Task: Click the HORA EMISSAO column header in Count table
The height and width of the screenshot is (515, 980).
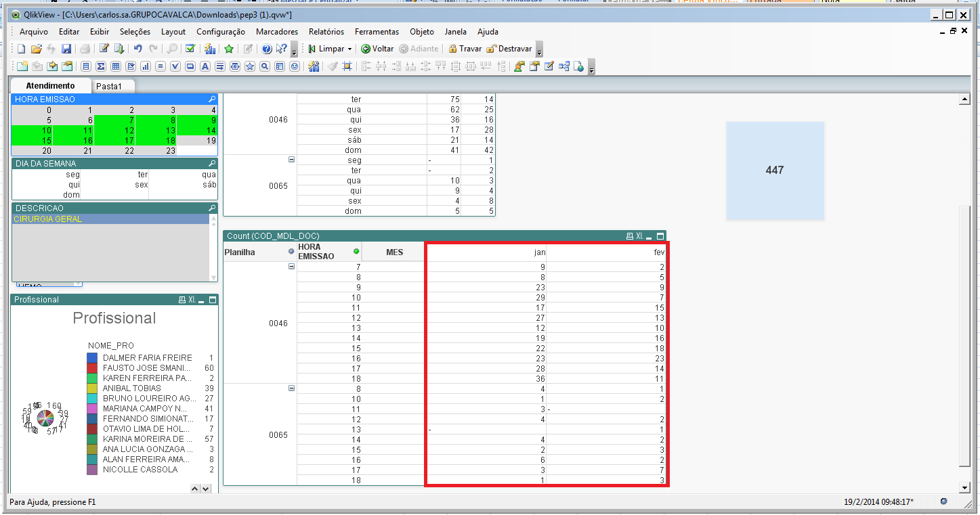Action: pyautogui.click(x=329, y=252)
